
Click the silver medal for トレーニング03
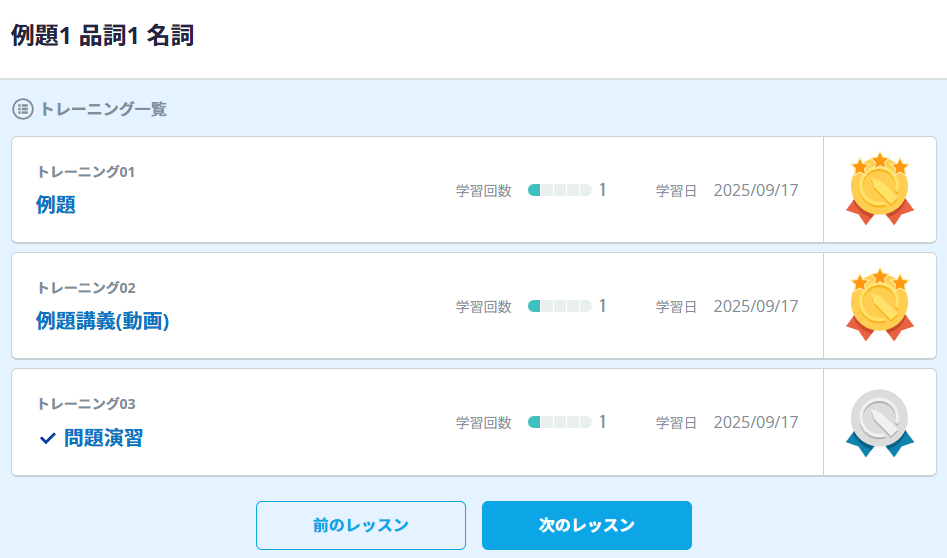point(879,422)
